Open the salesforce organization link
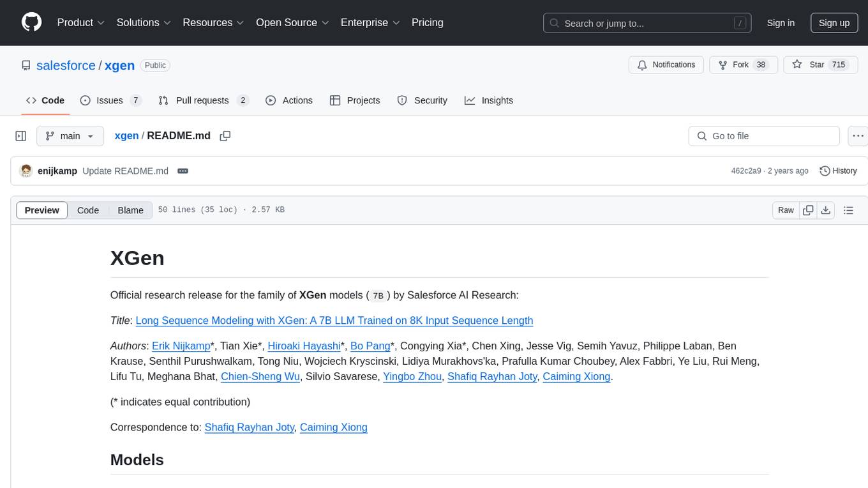 tap(66, 65)
